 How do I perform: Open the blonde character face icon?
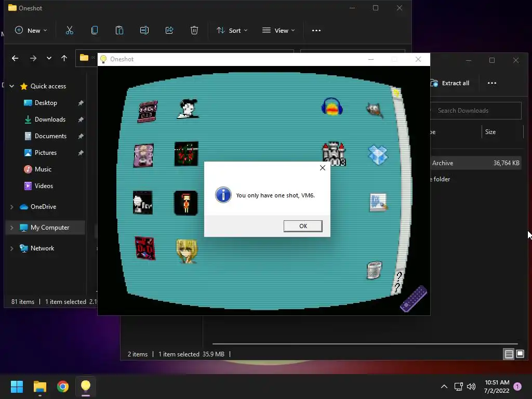[187, 251]
